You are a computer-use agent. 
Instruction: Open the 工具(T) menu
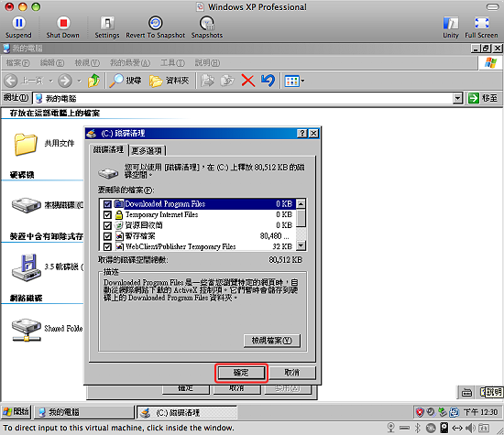click(x=172, y=62)
